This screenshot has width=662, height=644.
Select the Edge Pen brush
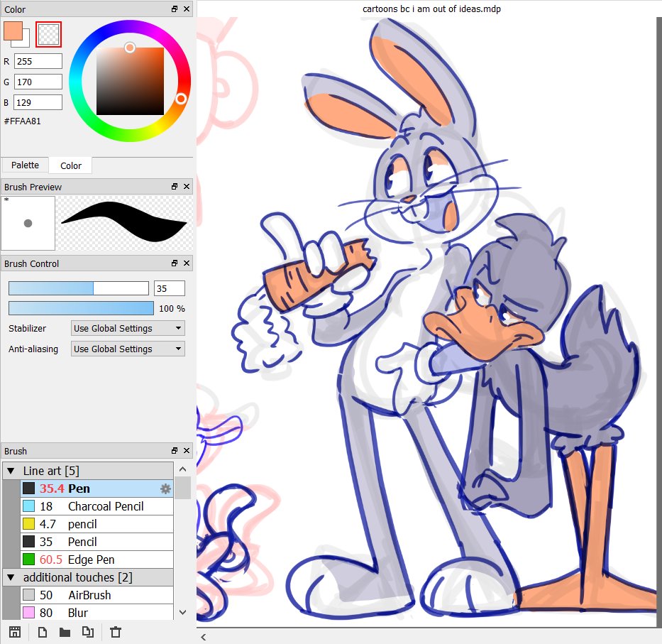[97, 560]
